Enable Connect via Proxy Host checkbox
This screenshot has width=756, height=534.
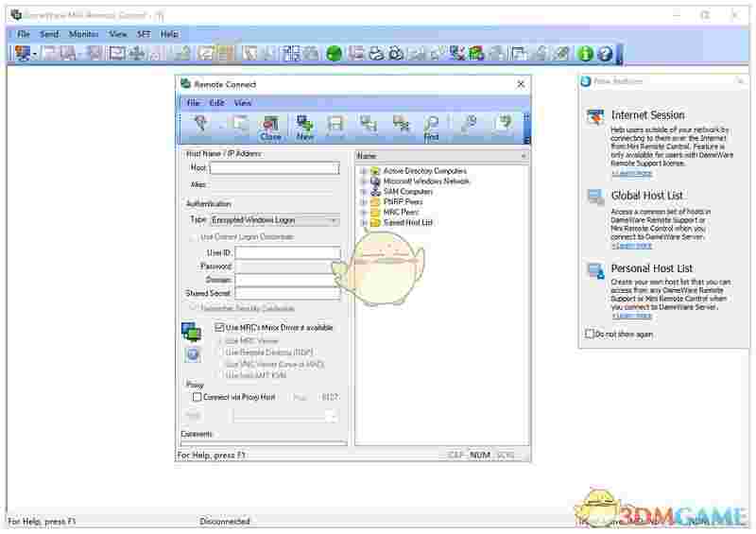click(x=197, y=397)
